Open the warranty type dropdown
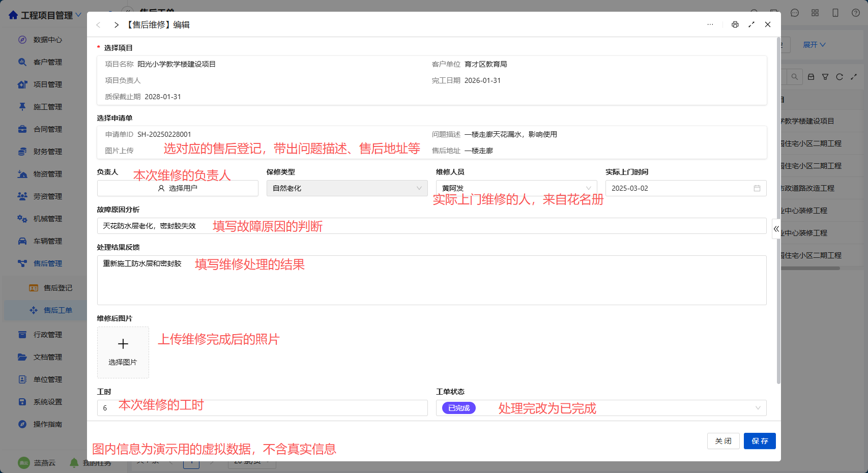Viewport: 868px width, 473px height. pyautogui.click(x=347, y=188)
